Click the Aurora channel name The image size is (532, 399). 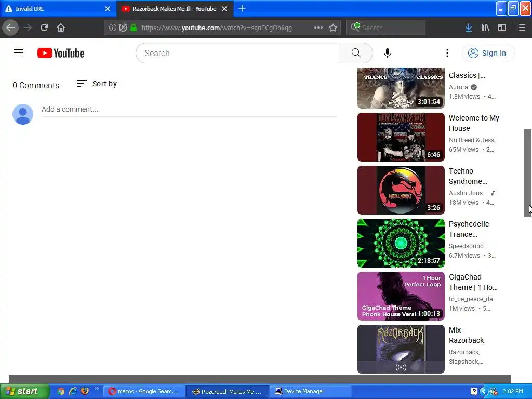click(458, 87)
